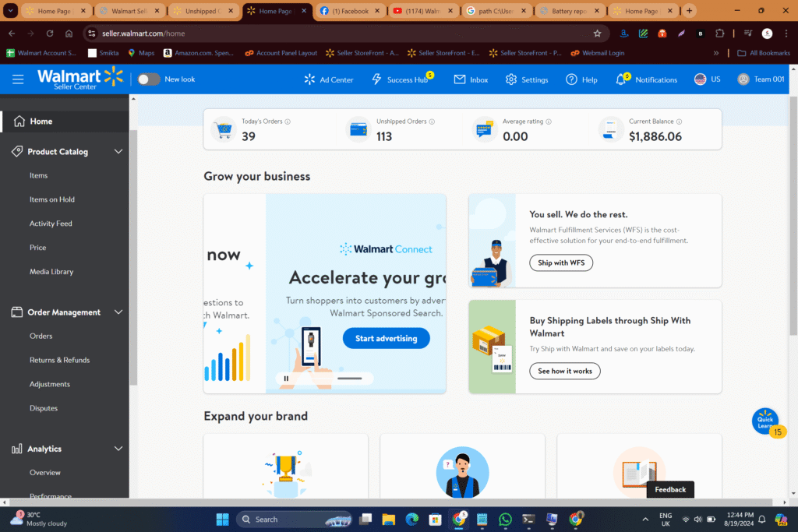Screen dimensions: 798x532
Task: Collapse the Analytics section
Action: (118, 449)
